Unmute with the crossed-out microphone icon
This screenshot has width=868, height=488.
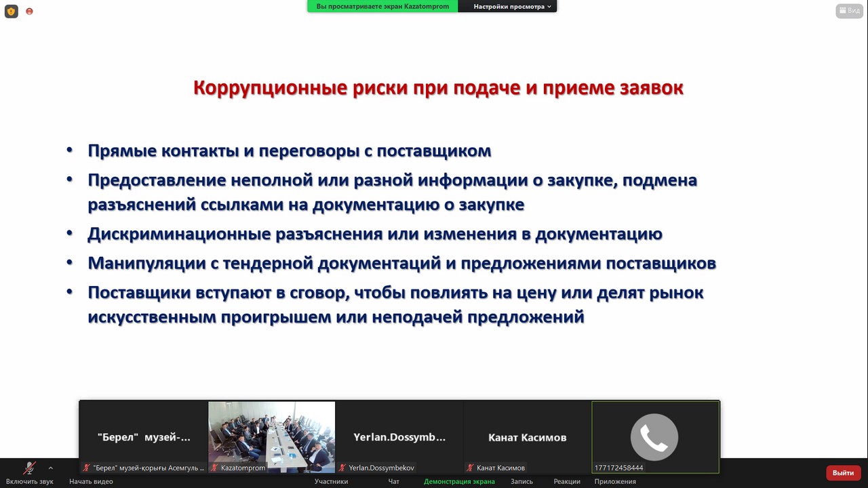tap(29, 468)
